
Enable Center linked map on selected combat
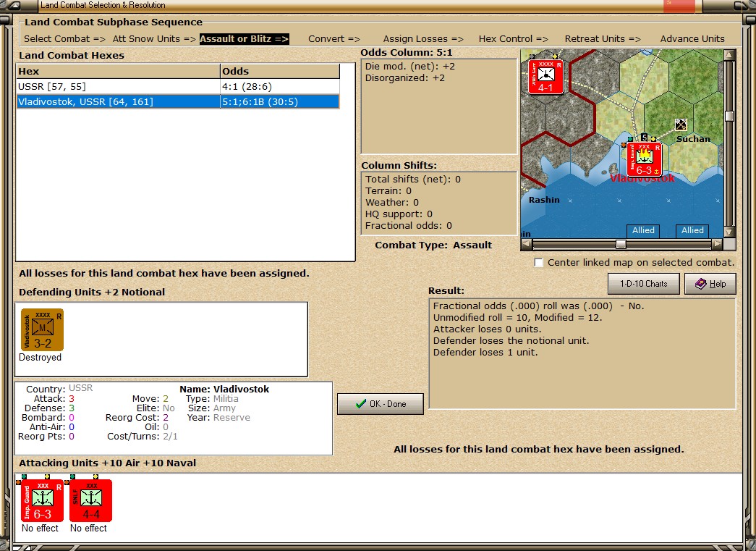[538, 263]
